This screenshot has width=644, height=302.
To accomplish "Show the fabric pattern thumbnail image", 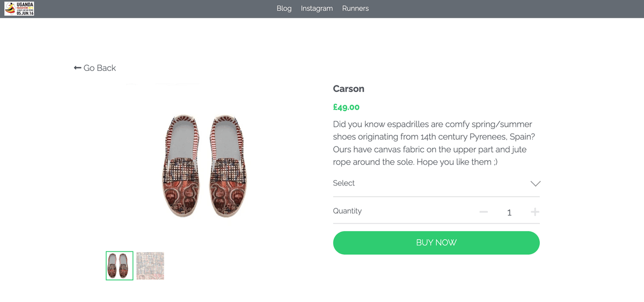I will pos(150,265).
